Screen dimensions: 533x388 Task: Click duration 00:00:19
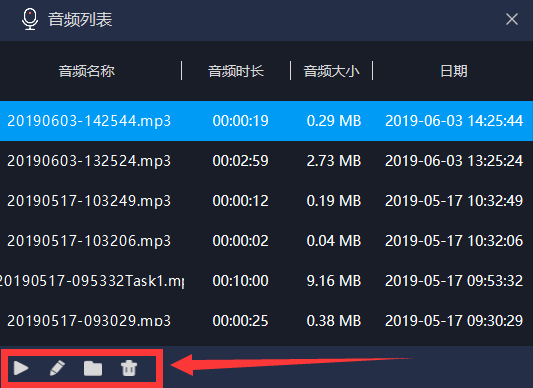(241, 121)
